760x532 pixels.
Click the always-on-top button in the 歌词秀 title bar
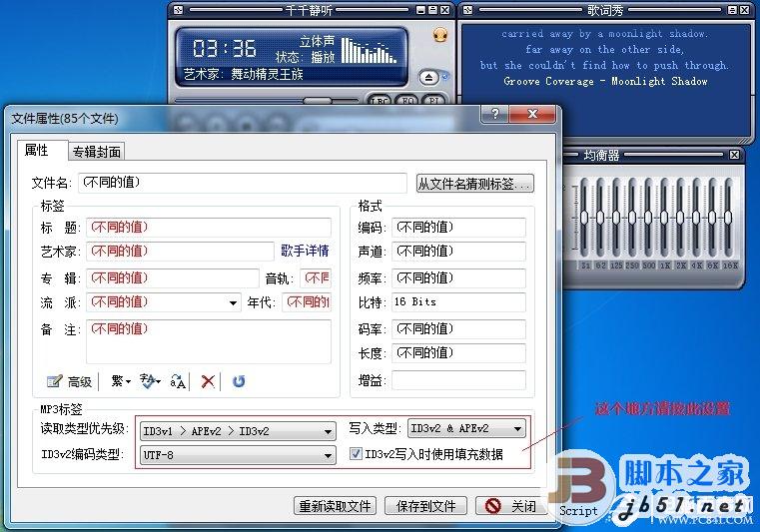[732, 10]
